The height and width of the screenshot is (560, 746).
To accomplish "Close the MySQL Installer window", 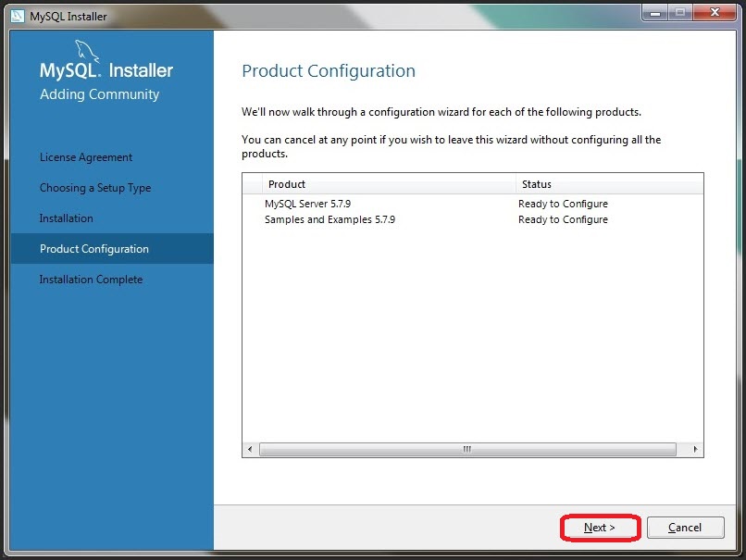I will tap(715, 13).
